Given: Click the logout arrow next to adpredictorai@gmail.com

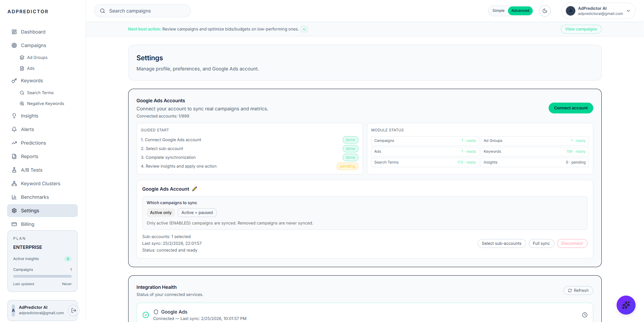Looking at the screenshot, I should [x=73, y=310].
